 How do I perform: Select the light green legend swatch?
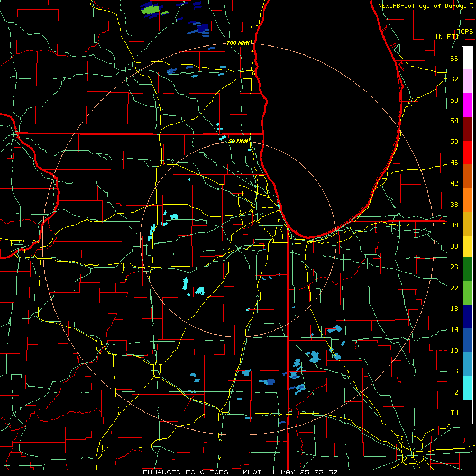[x=467, y=293]
